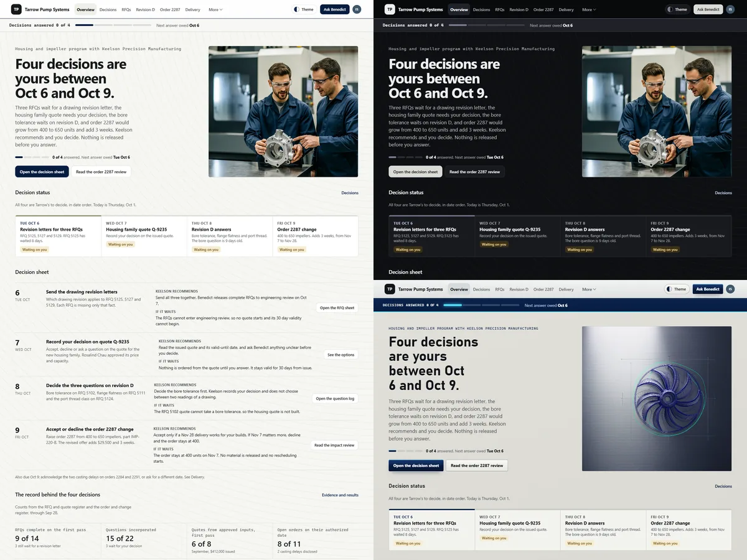Click the TP logo on the impeller-image page

(389, 289)
